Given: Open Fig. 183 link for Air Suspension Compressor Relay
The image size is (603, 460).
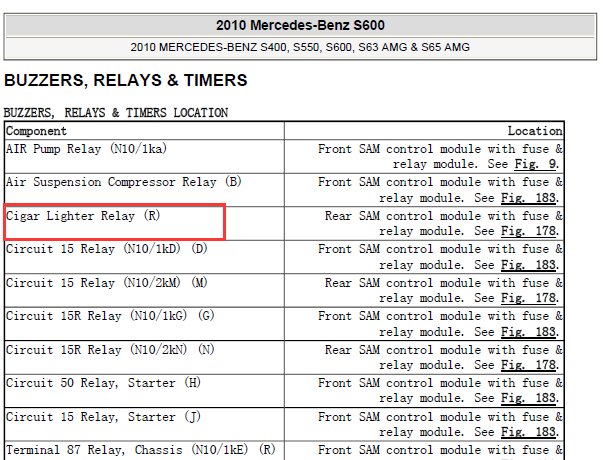Looking at the screenshot, I should click(x=529, y=198).
